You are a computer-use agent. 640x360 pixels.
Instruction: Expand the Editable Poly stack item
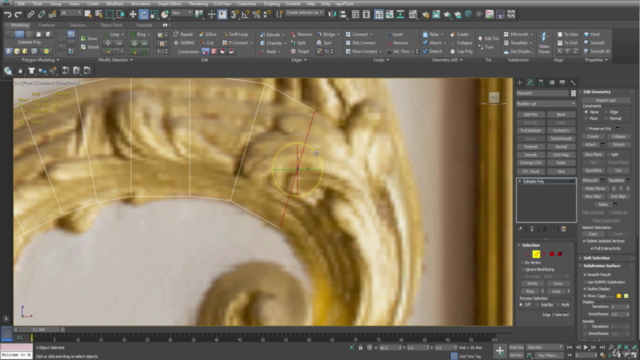[520, 181]
